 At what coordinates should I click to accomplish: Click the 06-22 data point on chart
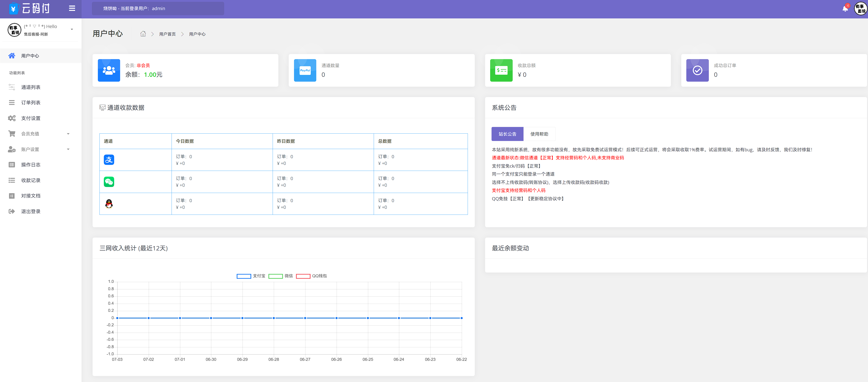(x=461, y=318)
